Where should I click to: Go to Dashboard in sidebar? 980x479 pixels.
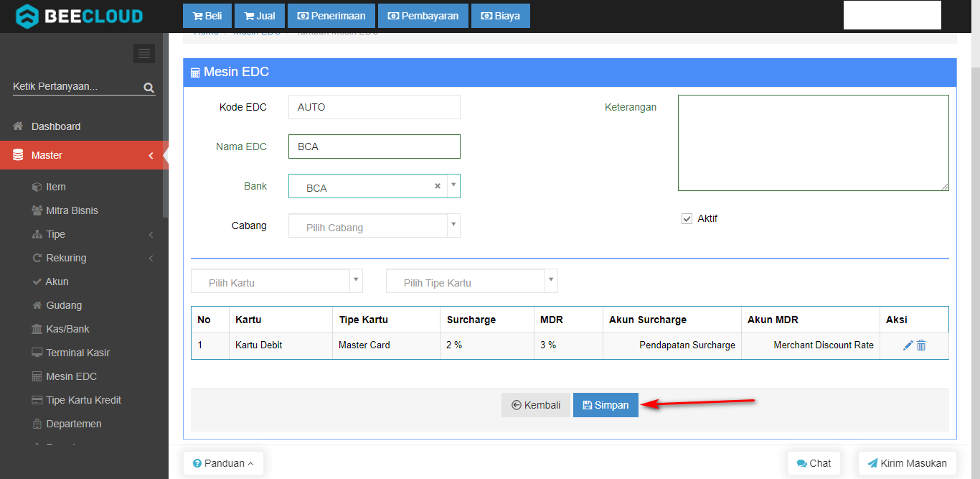coord(83,126)
